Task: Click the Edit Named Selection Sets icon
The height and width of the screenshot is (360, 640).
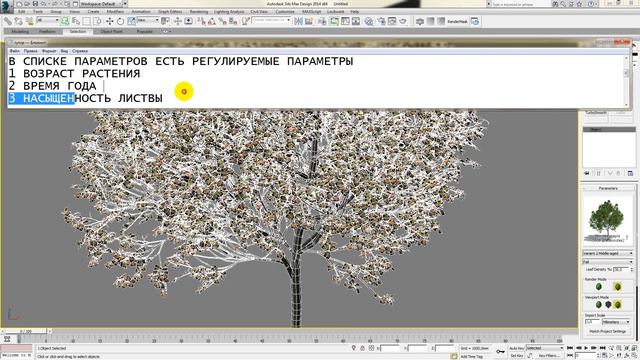Action: tap(245, 21)
